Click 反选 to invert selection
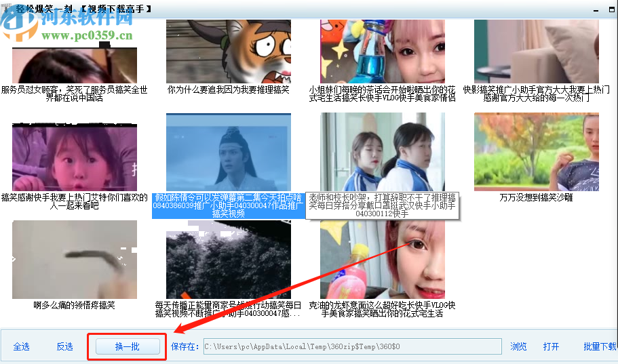The image size is (618, 364). point(64,346)
